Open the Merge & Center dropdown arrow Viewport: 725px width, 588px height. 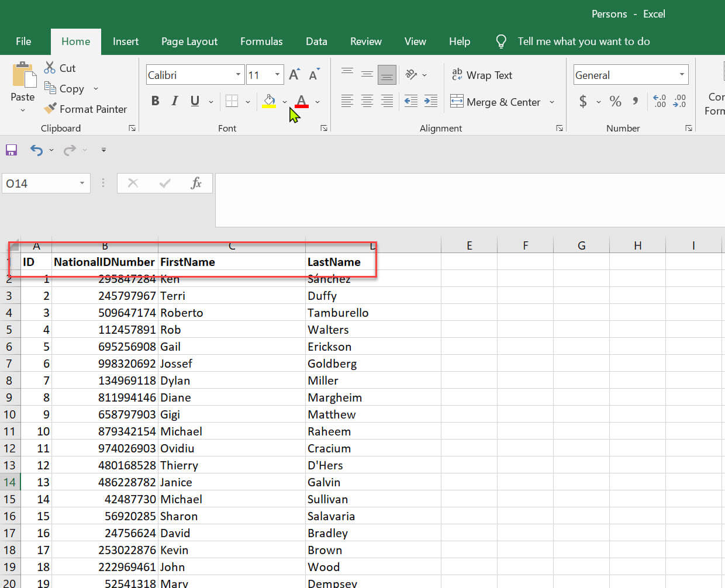click(x=551, y=102)
